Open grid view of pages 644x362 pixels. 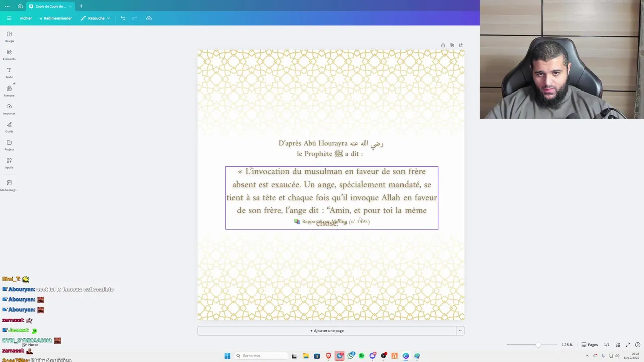point(618,345)
